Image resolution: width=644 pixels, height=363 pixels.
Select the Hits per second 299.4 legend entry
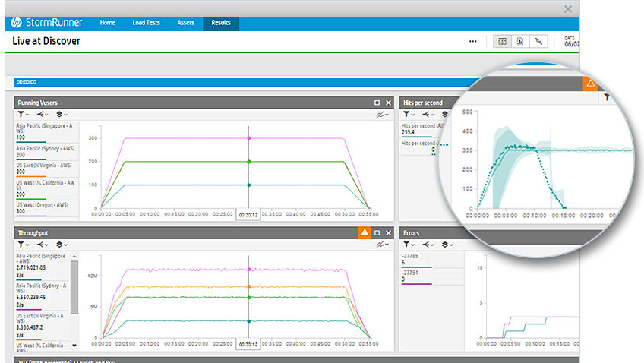click(421, 130)
